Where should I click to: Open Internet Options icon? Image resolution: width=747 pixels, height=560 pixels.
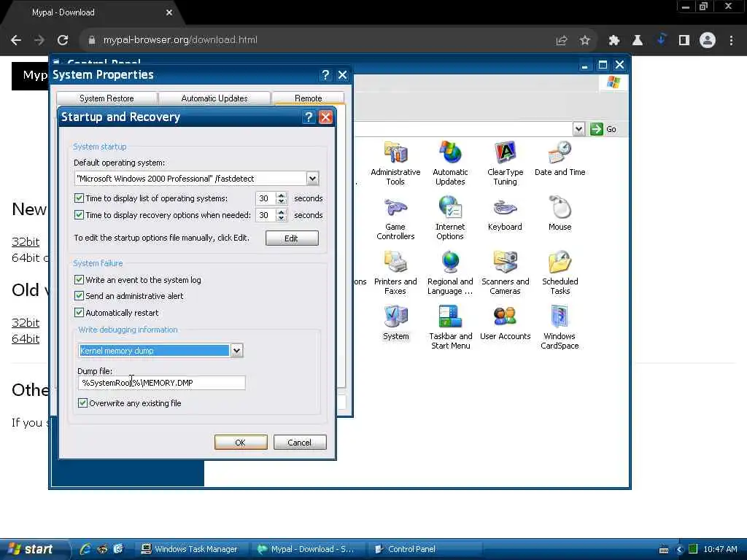pos(450,217)
